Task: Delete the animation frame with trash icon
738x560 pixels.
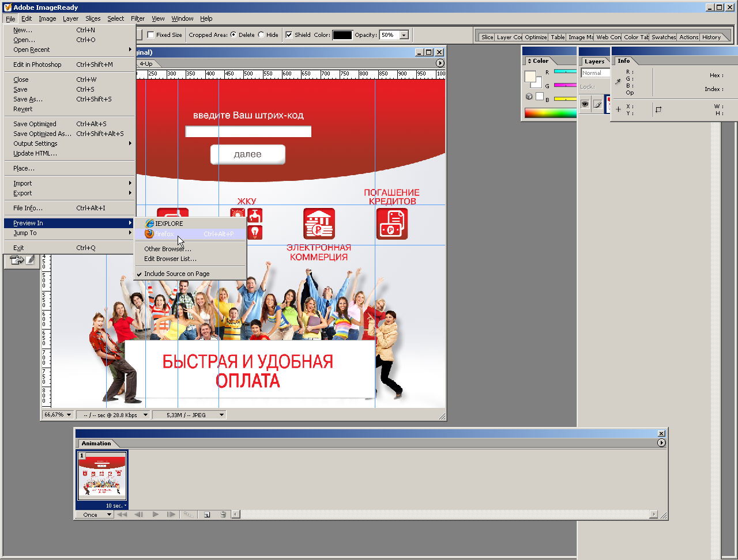Action: (x=223, y=514)
